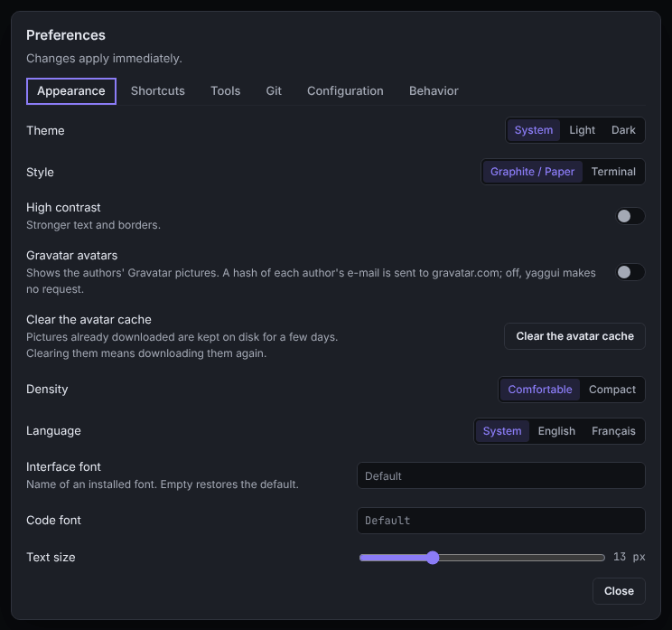Go to the Git tab
672x630 pixels.
[x=274, y=91]
